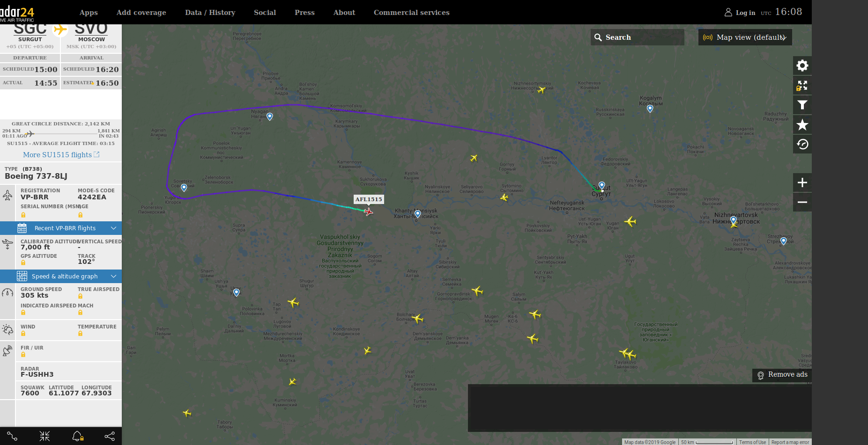Click the search magnifier icon
The height and width of the screenshot is (445, 868).
point(598,37)
